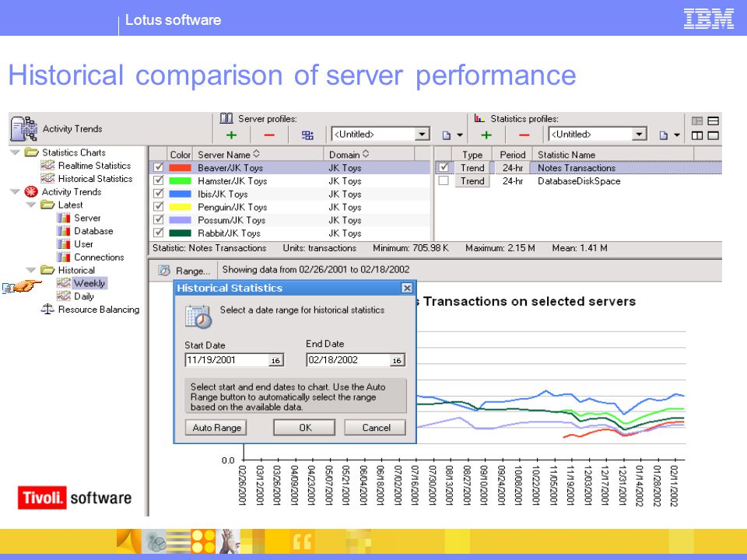Open Realtime Statistics item
The image size is (747, 560).
pos(94,165)
